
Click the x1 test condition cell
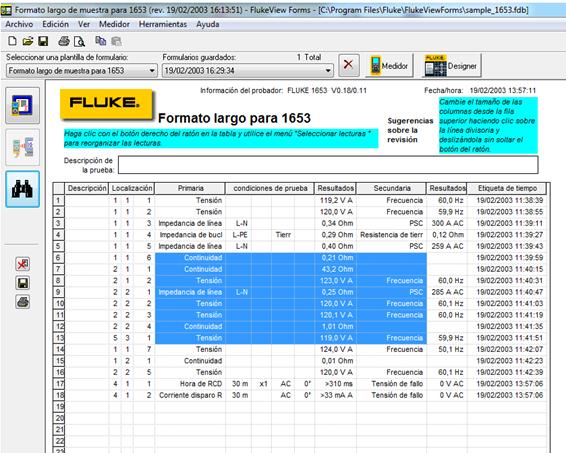263,384
